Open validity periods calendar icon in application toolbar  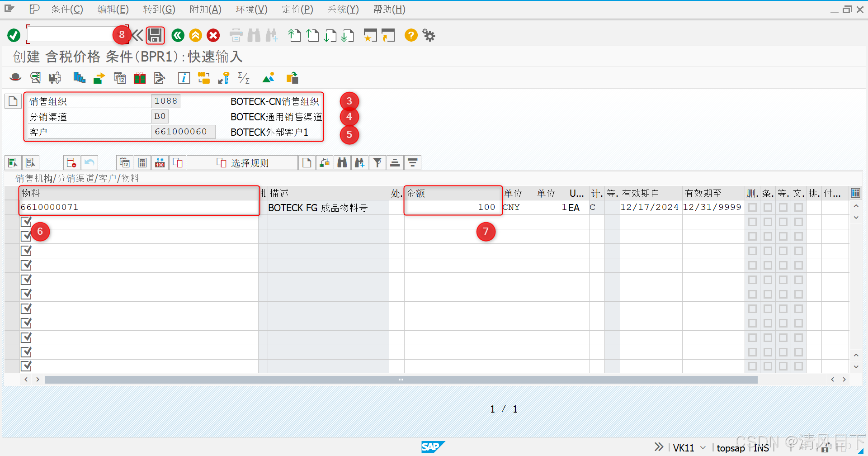tap(120, 78)
